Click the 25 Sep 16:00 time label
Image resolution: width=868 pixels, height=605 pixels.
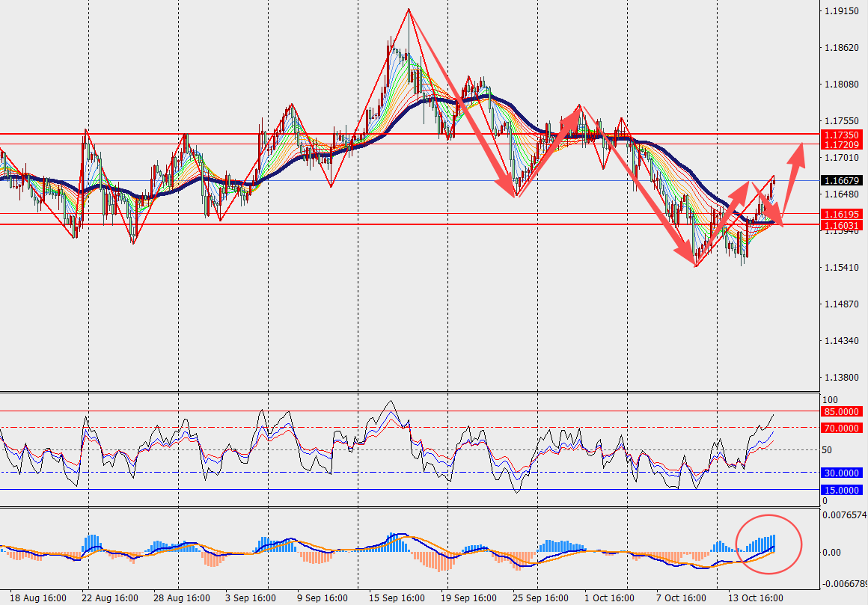540,598
